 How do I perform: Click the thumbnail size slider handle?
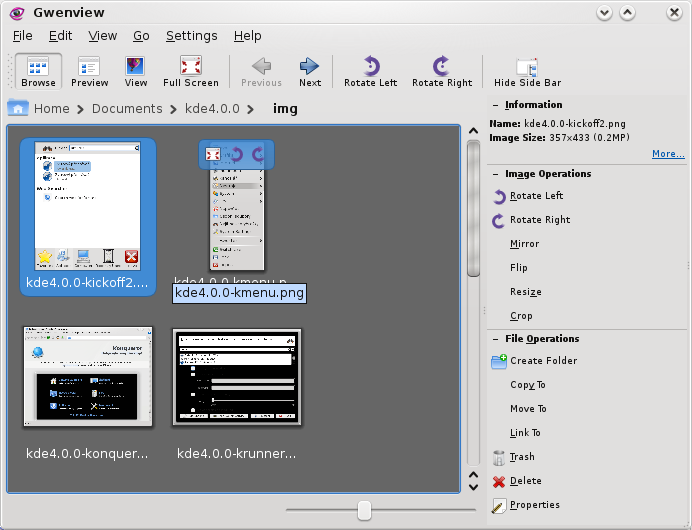point(364,510)
